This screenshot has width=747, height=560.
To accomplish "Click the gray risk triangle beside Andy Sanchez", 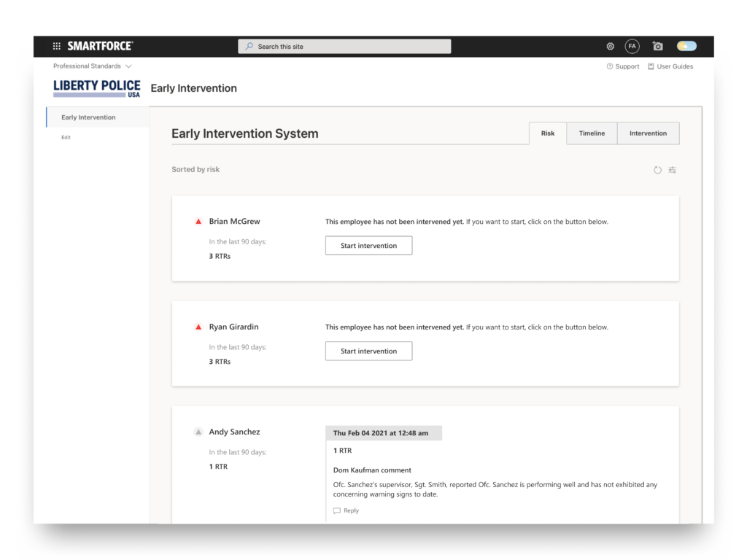I will tap(198, 432).
